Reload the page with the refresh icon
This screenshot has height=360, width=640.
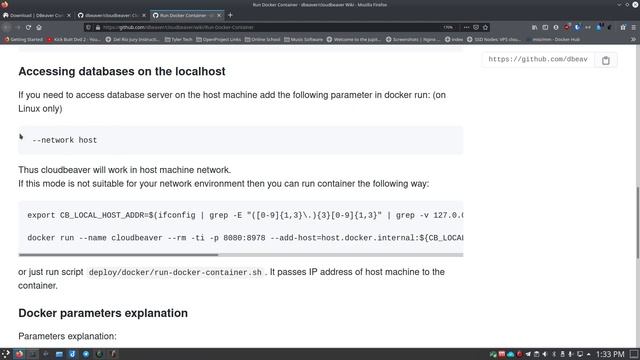tap(28, 27)
